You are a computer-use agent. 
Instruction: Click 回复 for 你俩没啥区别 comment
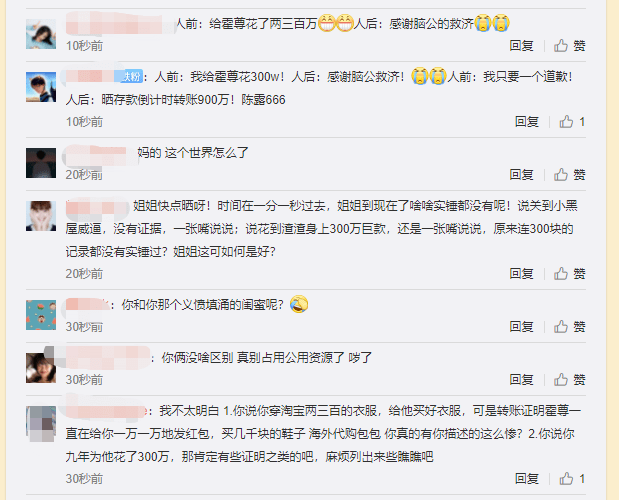(521, 380)
